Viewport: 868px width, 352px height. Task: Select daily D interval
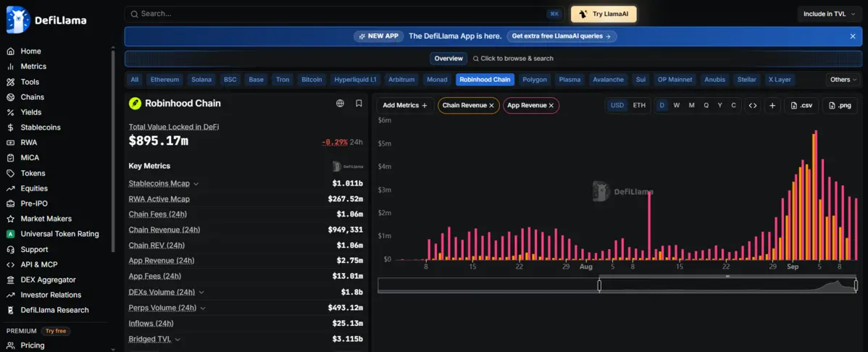click(x=662, y=105)
